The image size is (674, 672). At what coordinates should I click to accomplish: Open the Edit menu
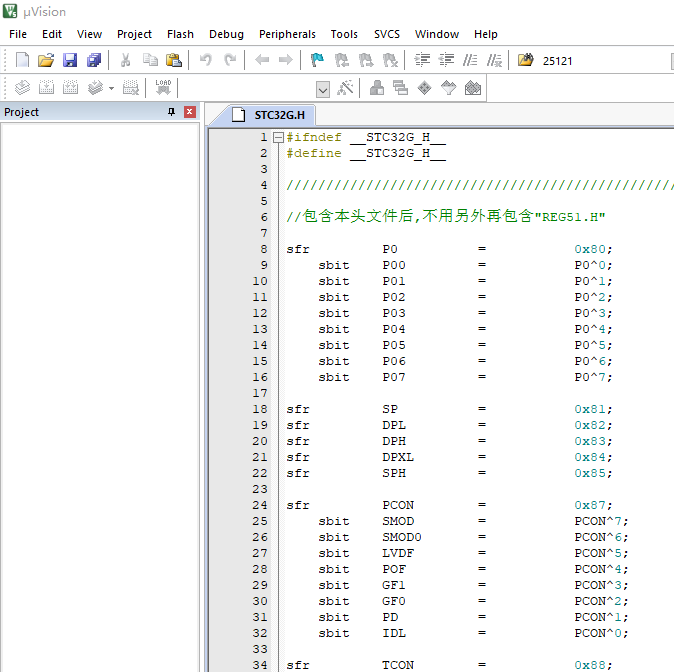[x=52, y=34]
